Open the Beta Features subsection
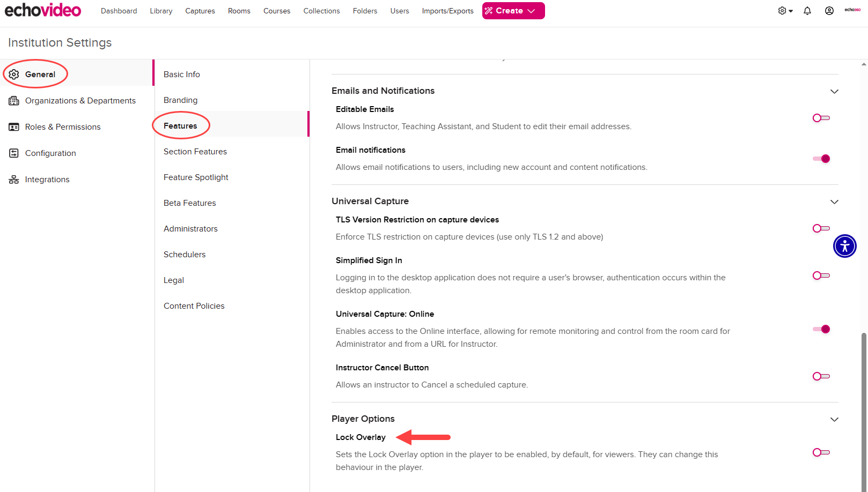 [232, 203]
